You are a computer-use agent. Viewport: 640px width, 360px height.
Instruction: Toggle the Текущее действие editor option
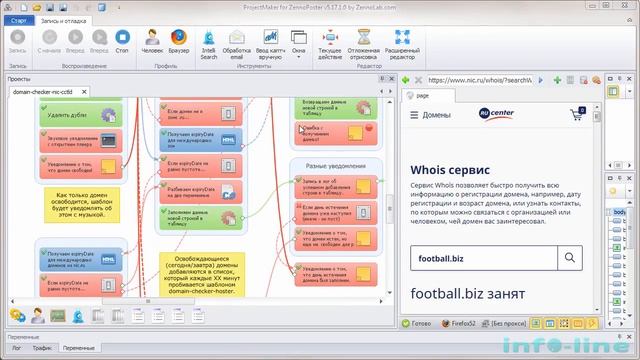click(x=330, y=44)
